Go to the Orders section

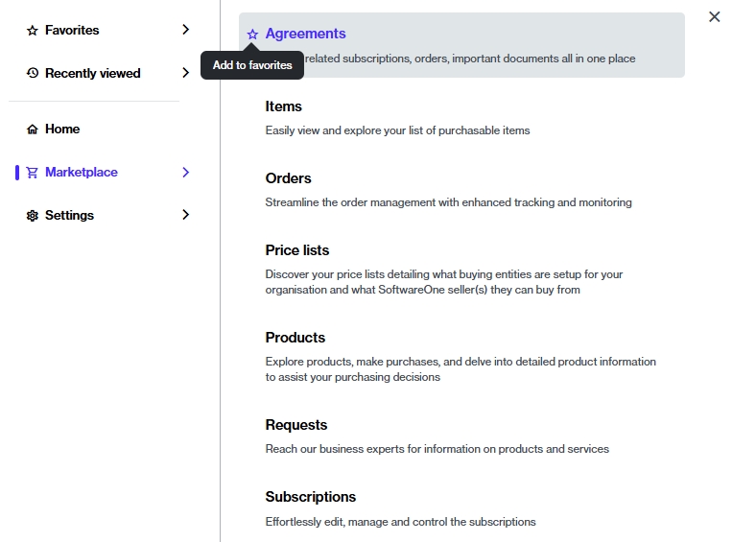[x=288, y=178]
